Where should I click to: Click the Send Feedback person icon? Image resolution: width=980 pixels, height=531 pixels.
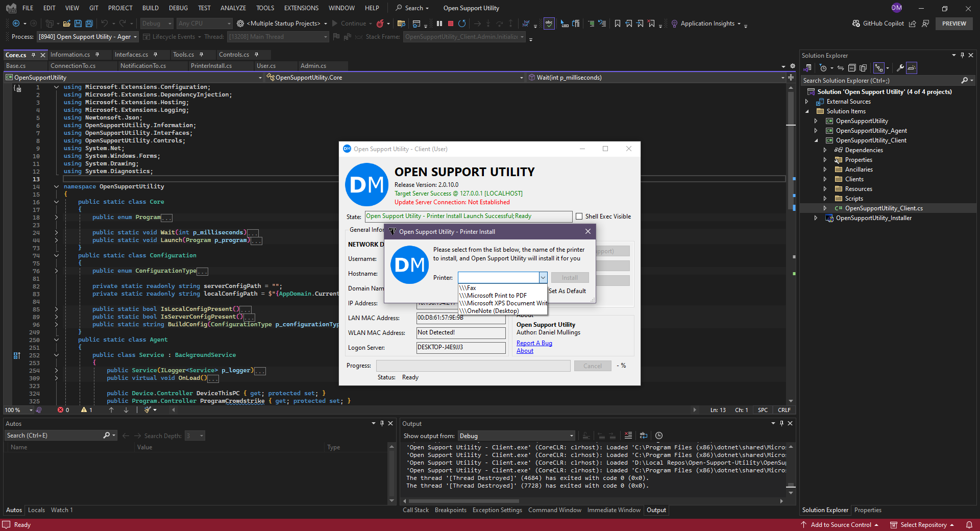925,23
